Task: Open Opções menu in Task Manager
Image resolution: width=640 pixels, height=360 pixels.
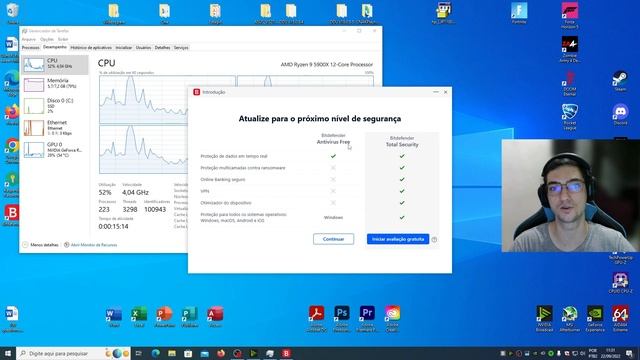Action: (47, 39)
